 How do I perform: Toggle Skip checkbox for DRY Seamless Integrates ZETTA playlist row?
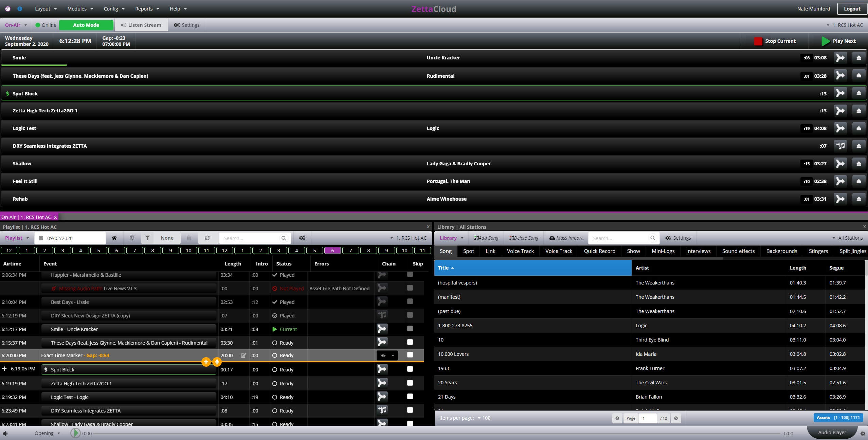[410, 410]
